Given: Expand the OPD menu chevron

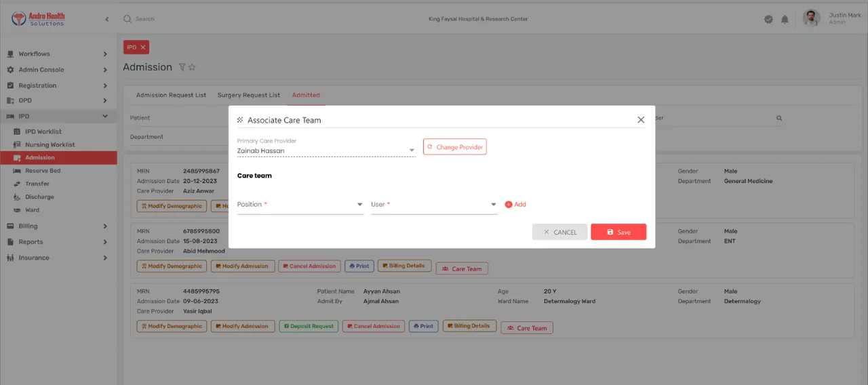Looking at the screenshot, I should click(x=105, y=100).
